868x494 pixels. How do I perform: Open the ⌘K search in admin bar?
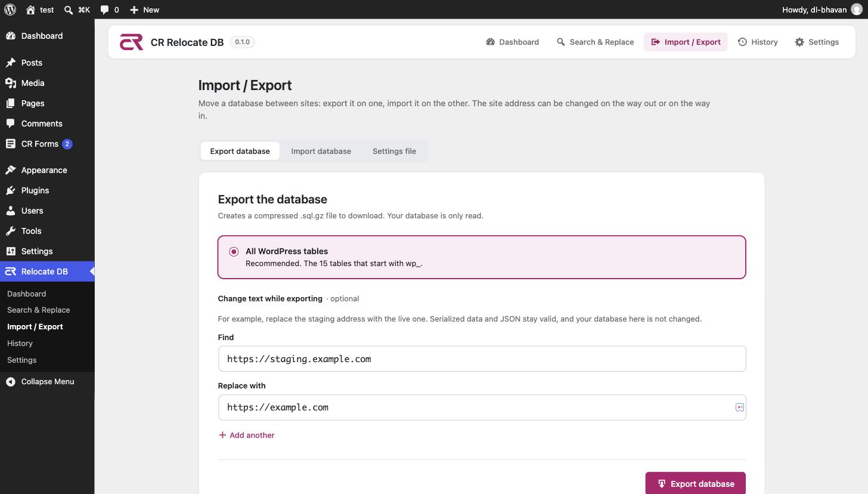[77, 10]
